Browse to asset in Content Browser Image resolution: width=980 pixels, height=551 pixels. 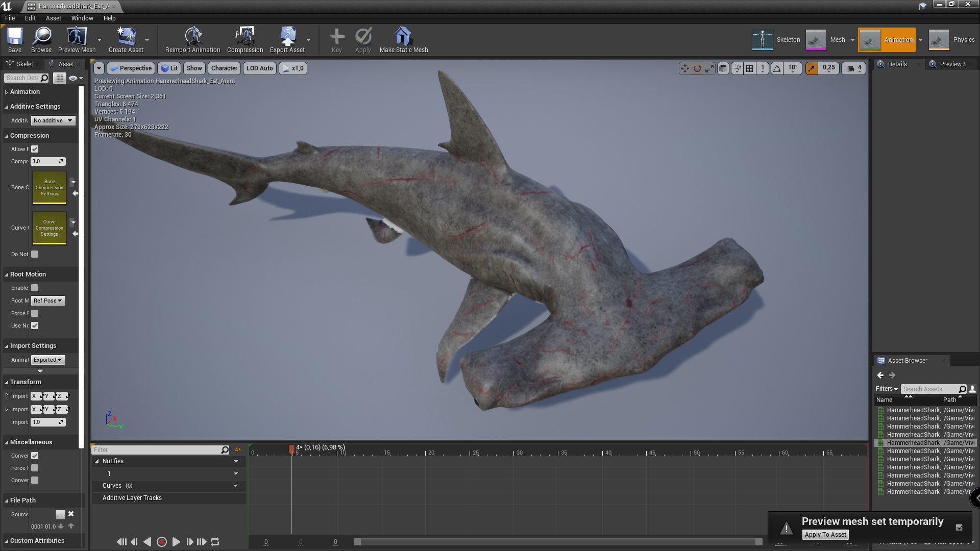[x=41, y=40]
